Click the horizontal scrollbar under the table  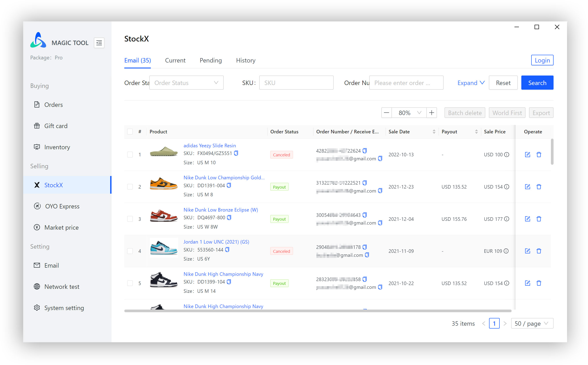[x=318, y=311]
